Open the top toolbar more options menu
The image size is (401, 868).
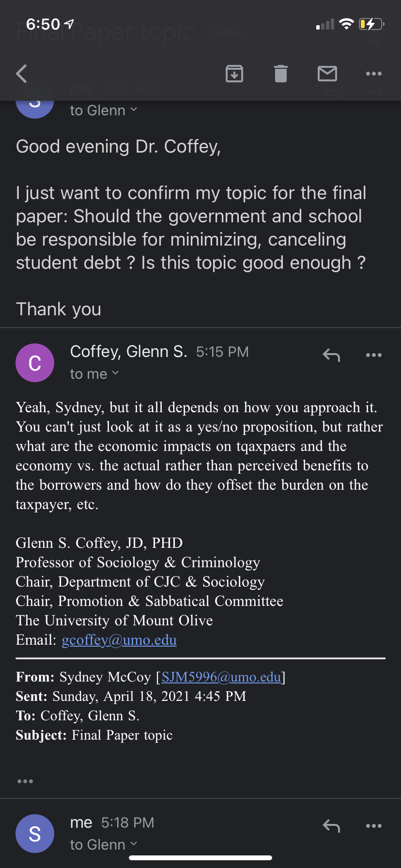click(x=374, y=74)
